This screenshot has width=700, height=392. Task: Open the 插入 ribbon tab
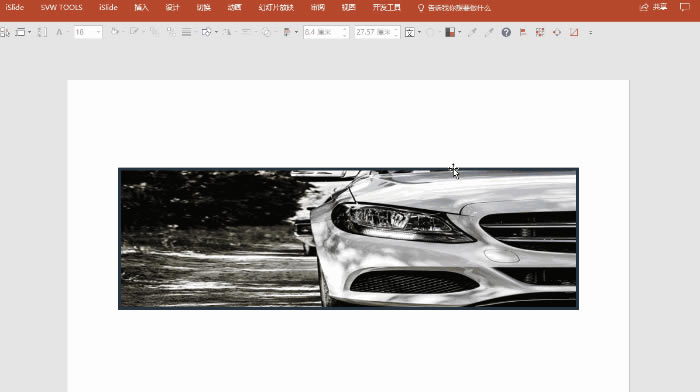point(141,8)
